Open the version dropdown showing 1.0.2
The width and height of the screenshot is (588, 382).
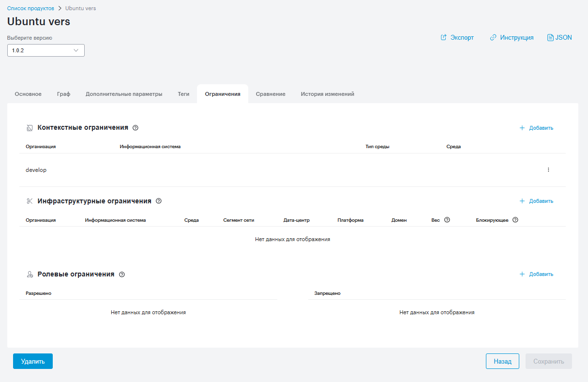coord(46,50)
